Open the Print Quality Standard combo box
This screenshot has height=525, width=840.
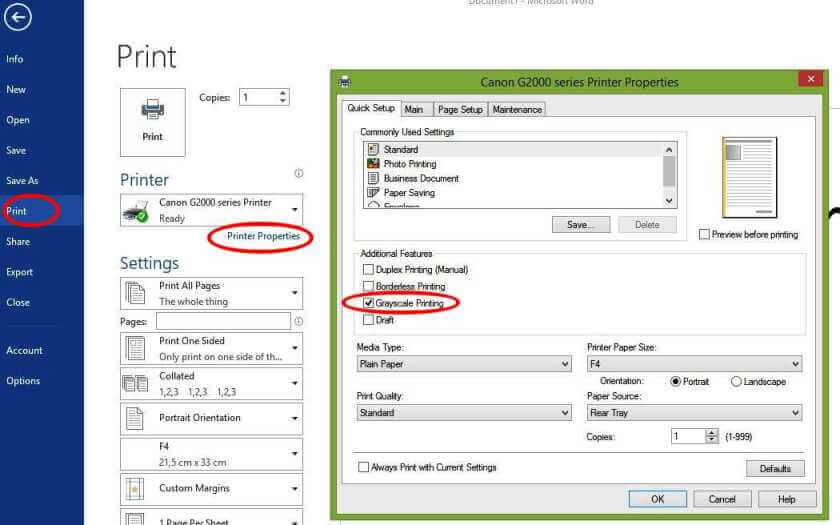(x=464, y=413)
